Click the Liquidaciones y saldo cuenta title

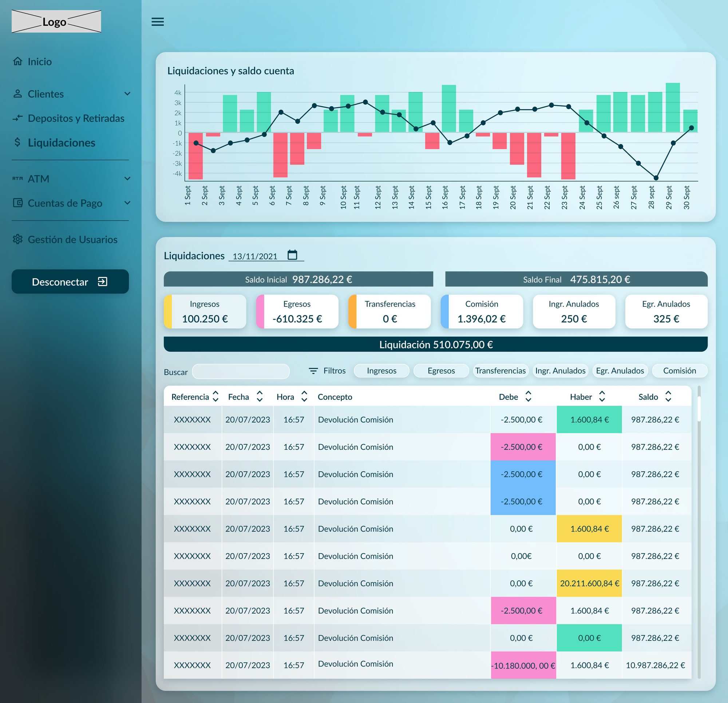[231, 71]
